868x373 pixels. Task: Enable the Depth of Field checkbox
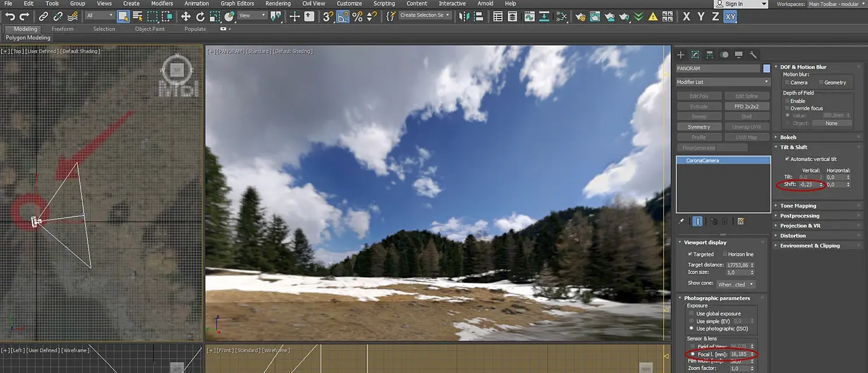pyautogui.click(x=787, y=101)
